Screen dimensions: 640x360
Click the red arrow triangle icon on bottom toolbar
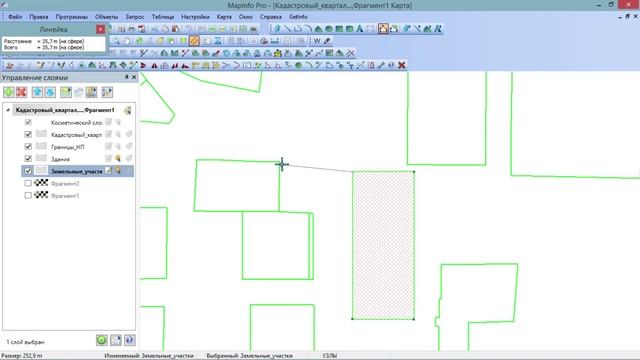pos(143,65)
